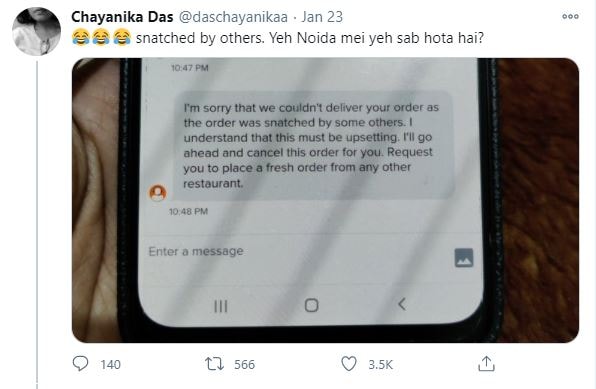The height and width of the screenshot is (389, 596).
Task: Tap the Android back arrow in photo
Action: [402, 304]
